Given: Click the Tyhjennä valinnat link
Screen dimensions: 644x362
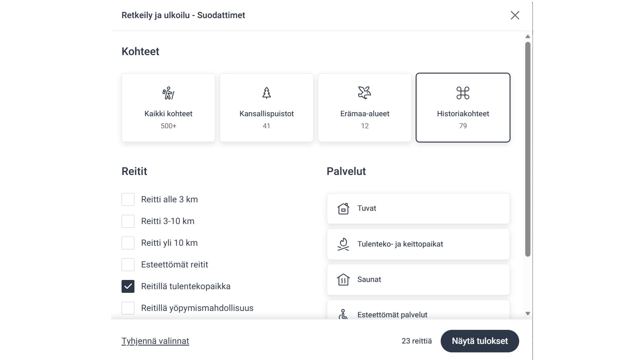Looking at the screenshot, I should coord(155,341).
